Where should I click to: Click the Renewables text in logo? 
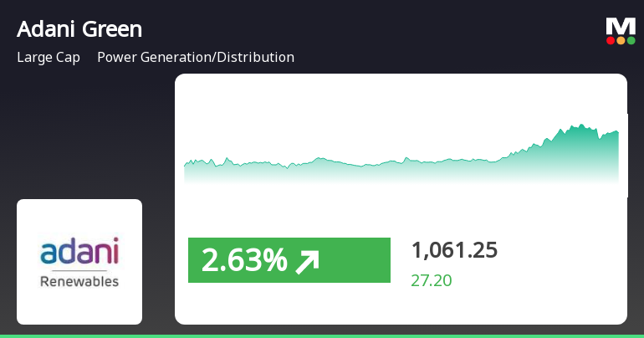pos(79,282)
